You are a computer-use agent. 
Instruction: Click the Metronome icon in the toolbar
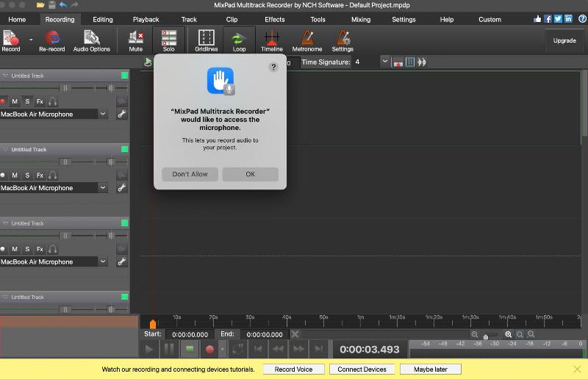coord(306,39)
